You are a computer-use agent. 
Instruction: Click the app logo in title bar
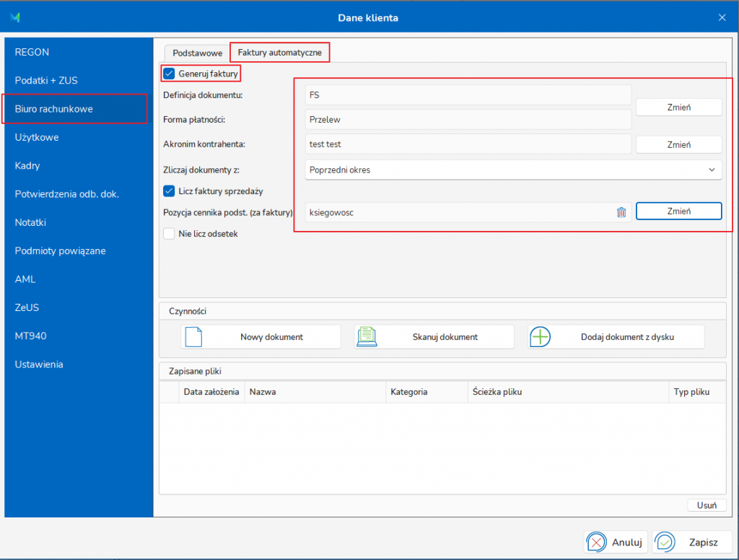(x=15, y=17)
